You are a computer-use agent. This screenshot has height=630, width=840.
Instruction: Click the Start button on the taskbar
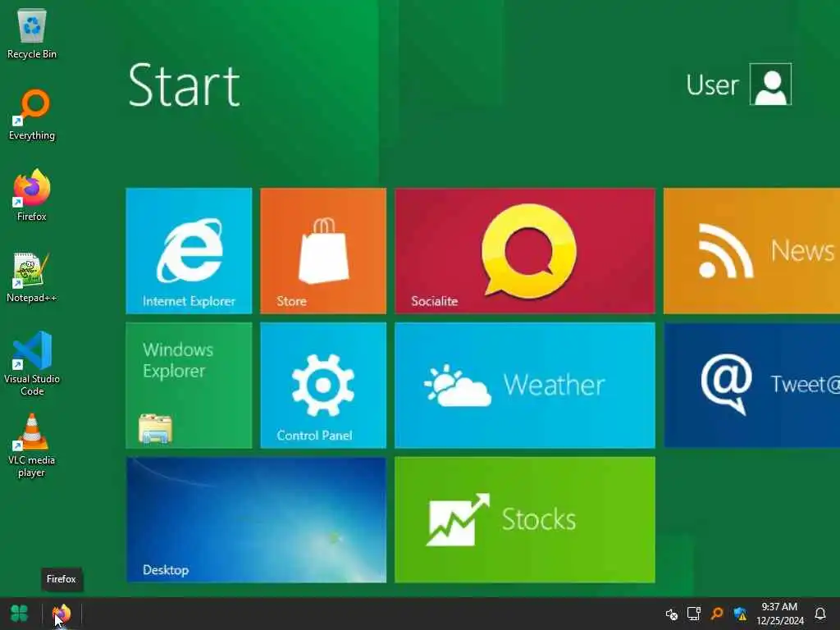[20, 614]
